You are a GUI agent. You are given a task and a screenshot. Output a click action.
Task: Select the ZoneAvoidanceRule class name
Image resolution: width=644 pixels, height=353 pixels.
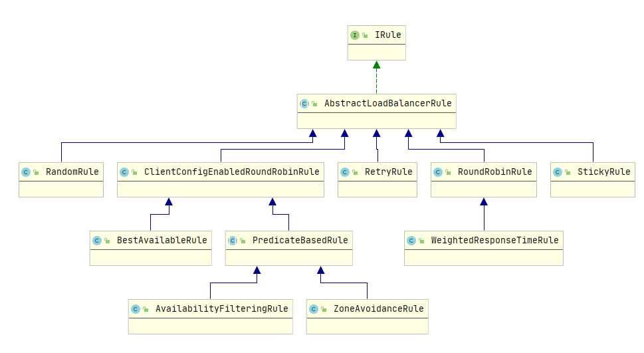tap(379, 308)
